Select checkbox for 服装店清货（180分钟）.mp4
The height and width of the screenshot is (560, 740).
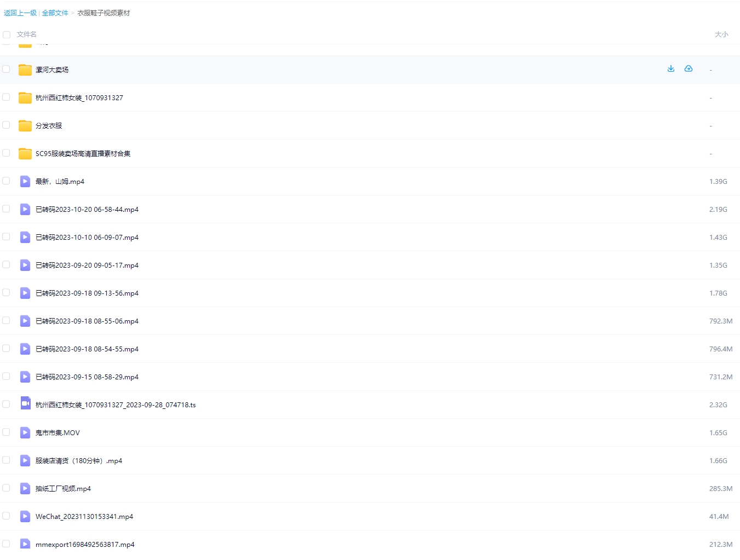point(7,460)
